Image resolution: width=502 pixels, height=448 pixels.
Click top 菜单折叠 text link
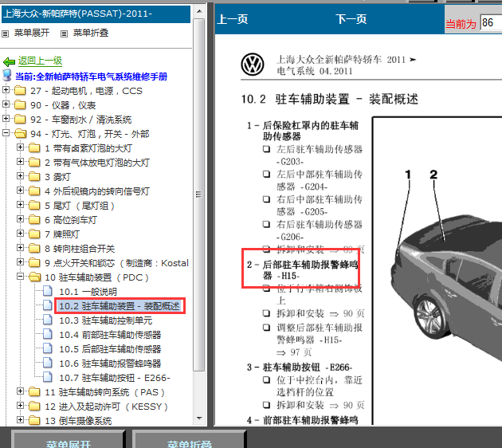point(91,33)
